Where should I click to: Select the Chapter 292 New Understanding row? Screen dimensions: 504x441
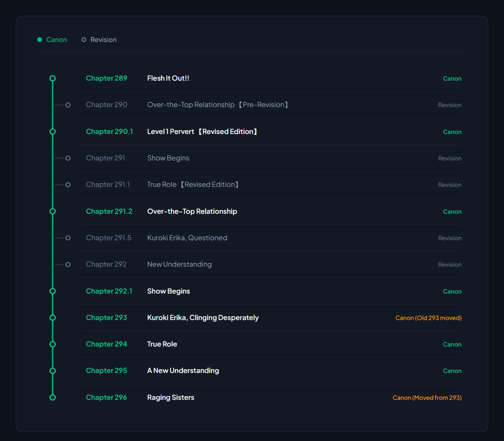pos(271,265)
